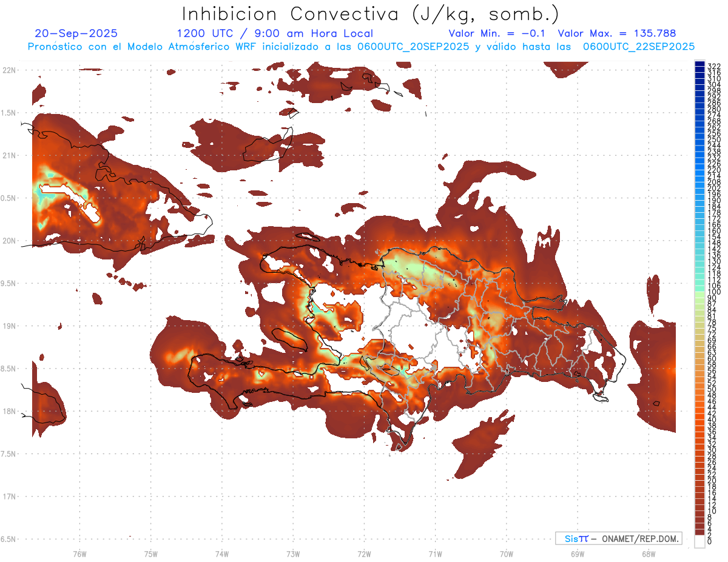Screen dimensions: 728x562
Task: Click the 22N latitude axis label
Action: tap(9, 70)
